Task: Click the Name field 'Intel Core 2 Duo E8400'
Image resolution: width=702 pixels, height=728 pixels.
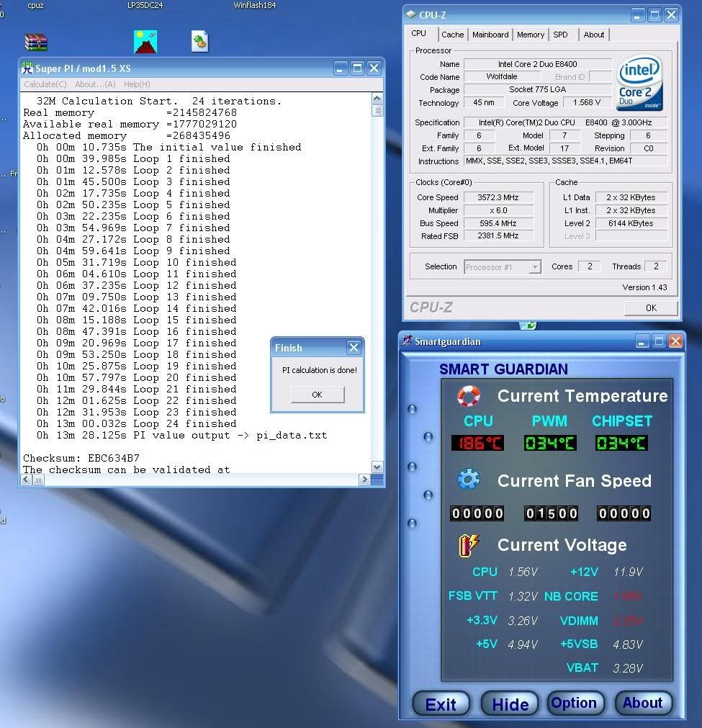Action: pyautogui.click(x=538, y=64)
